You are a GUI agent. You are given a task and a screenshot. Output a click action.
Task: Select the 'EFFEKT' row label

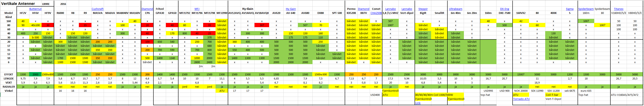click(x=9, y=74)
